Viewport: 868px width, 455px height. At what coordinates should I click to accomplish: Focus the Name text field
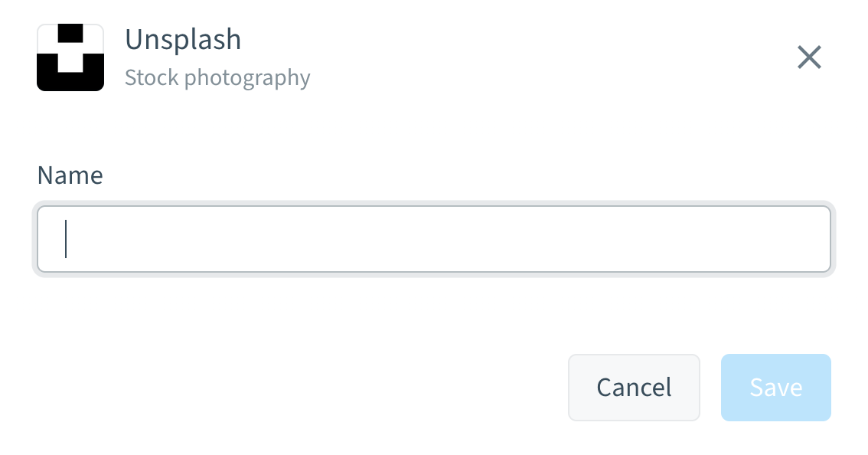(x=434, y=239)
